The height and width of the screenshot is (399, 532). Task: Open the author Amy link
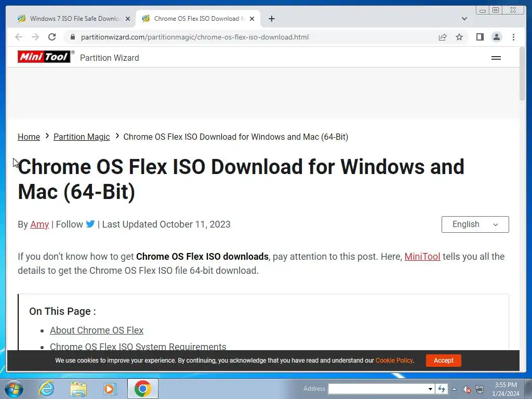pyautogui.click(x=39, y=224)
